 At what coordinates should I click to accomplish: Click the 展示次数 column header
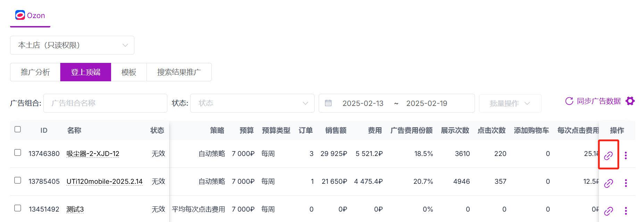[455, 130]
